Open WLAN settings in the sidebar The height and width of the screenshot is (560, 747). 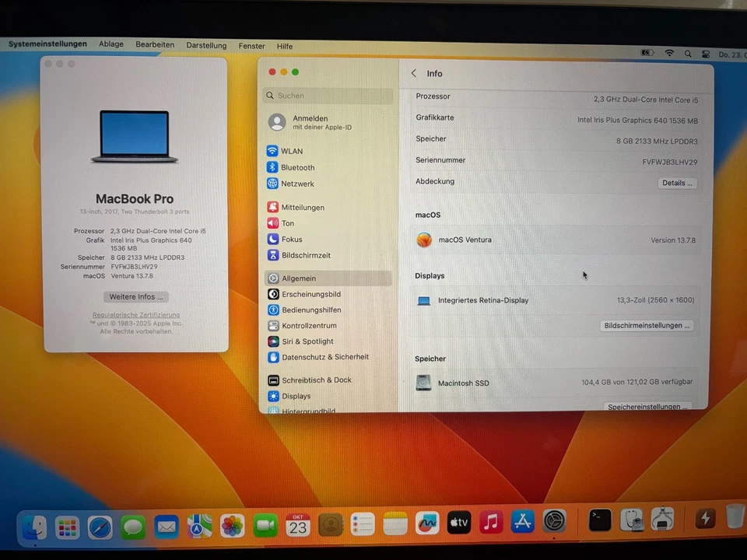pos(292,151)
